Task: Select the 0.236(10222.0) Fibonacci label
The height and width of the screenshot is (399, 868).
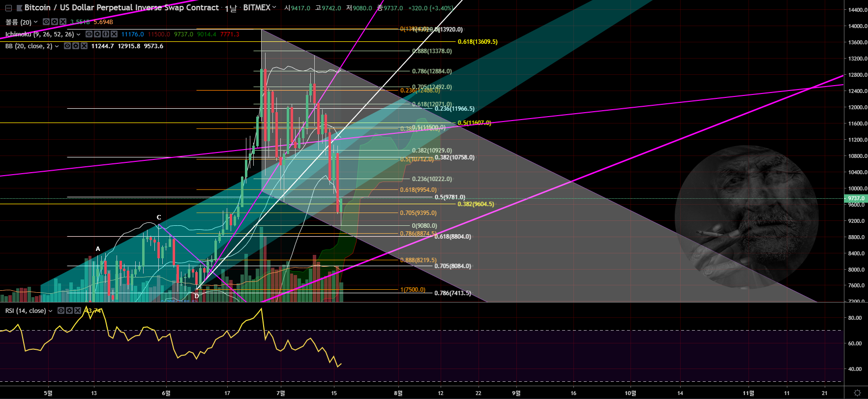Action: pyautogui.click(x=432, y=179)
